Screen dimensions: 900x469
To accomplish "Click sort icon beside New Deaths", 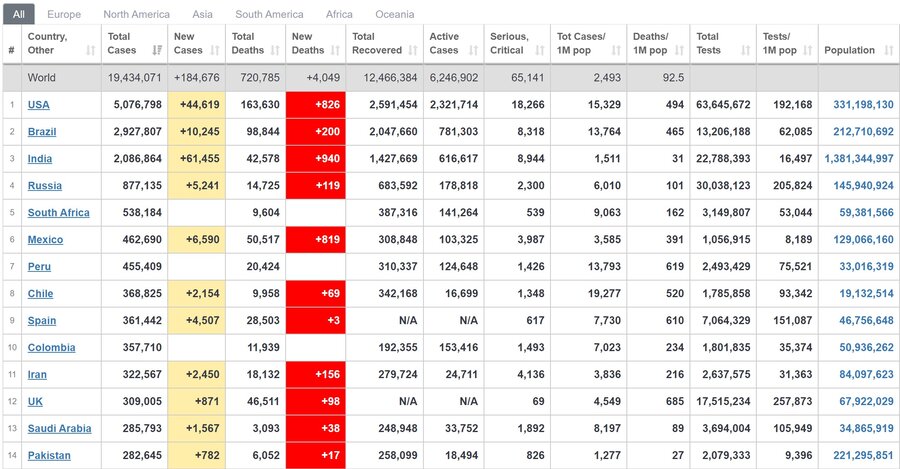I will [x=336, y=51].
